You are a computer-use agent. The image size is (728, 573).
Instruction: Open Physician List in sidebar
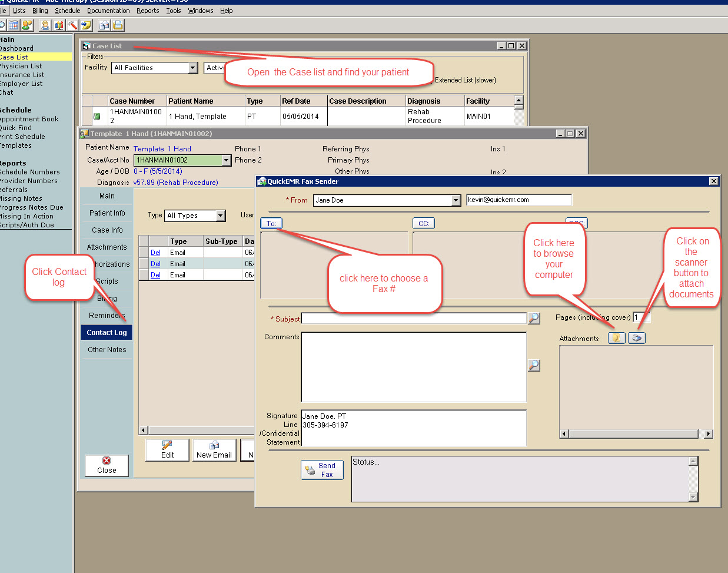coord(21,66)
